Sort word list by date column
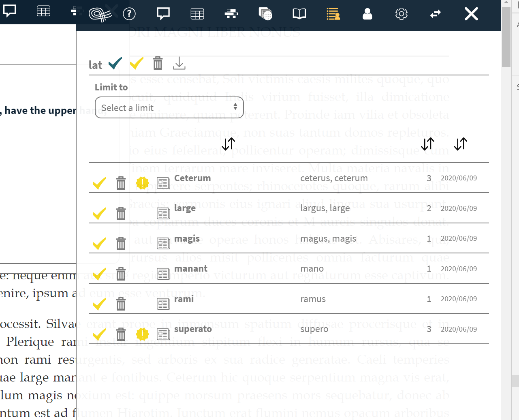The width and height of the screenshot is (519, 420). pos(460,144)
